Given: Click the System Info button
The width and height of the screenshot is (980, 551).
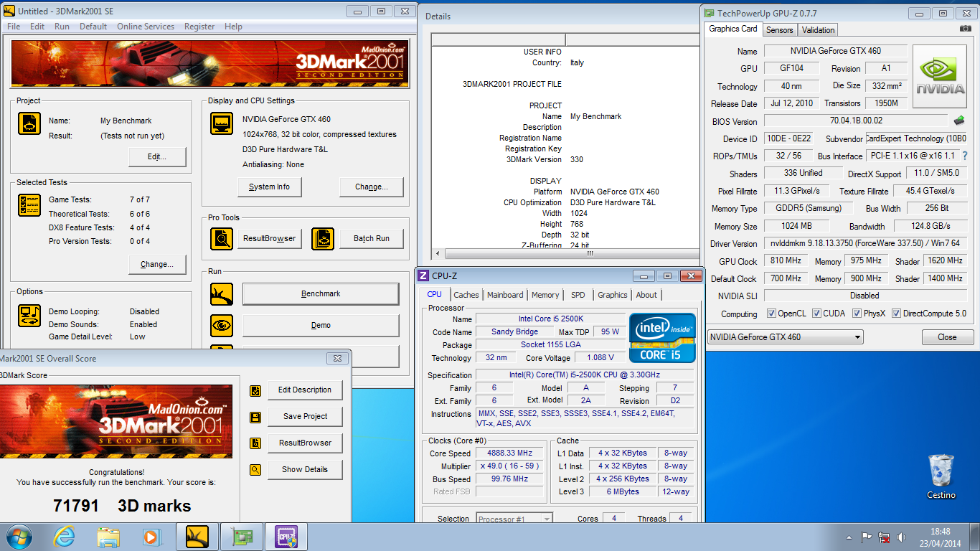Looking at the screenshot, I should [x=270, y=187].
